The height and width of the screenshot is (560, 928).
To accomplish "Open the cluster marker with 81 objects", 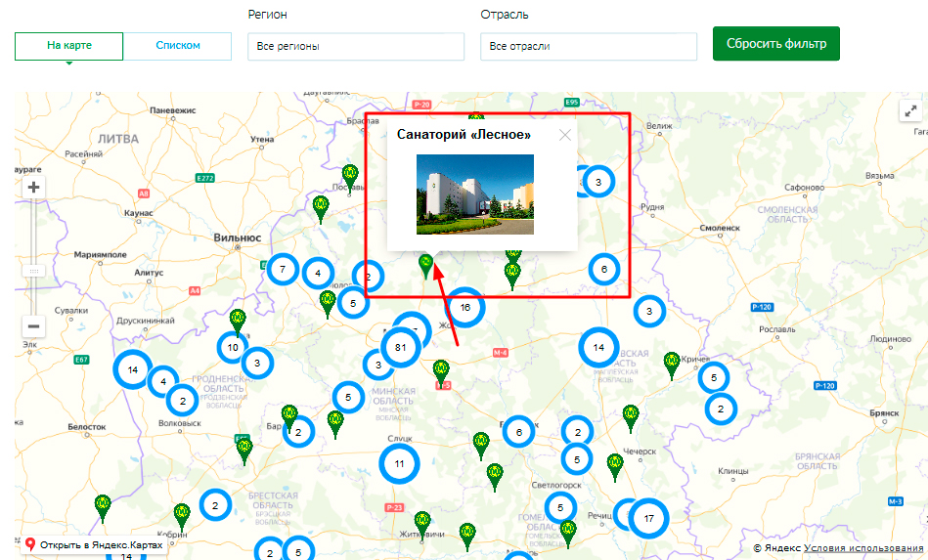I will point(400,348).
